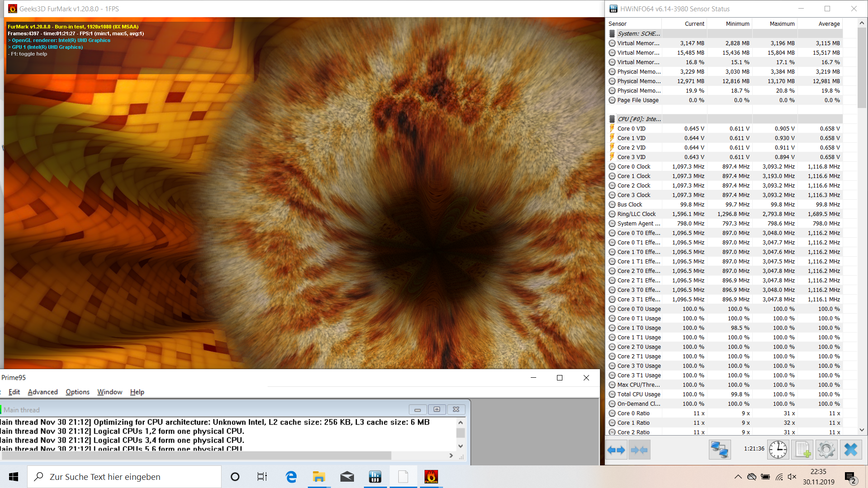This screenshot has height=488, width=868.
Task: Restore the Main thread child window
Action: [437, 409]
